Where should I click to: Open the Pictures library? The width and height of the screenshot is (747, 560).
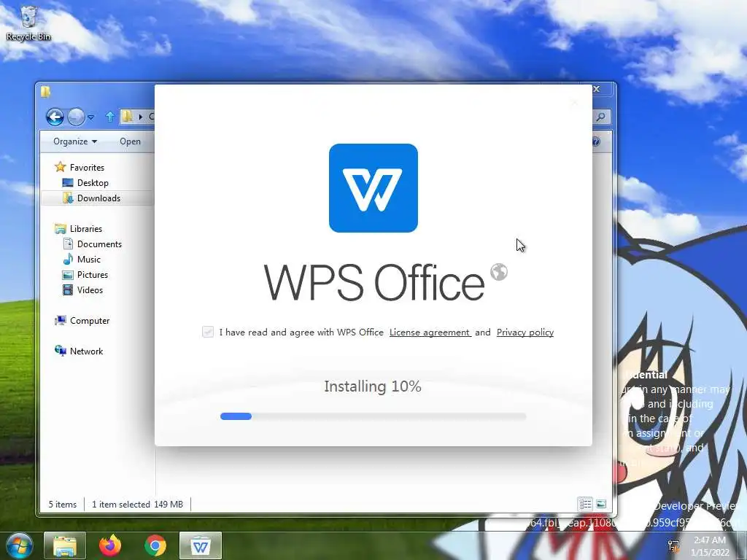pyautogui.click(x=93, y=275)
